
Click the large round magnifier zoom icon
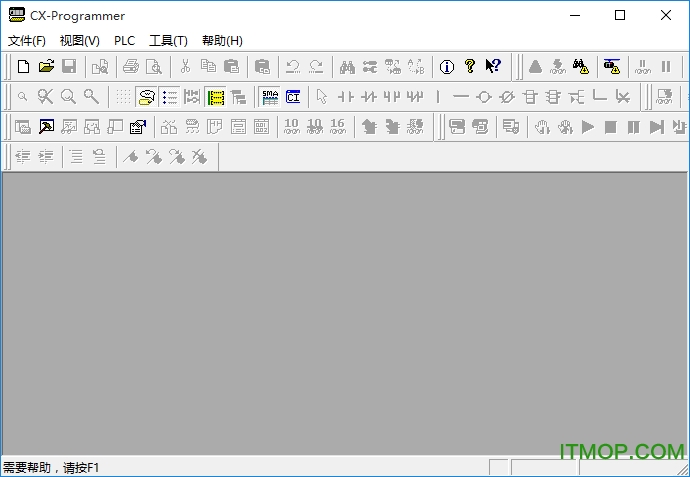click(68, 96)
